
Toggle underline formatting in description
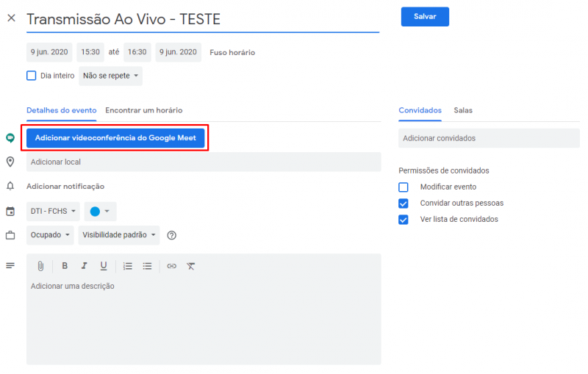[x=104, y=266]
